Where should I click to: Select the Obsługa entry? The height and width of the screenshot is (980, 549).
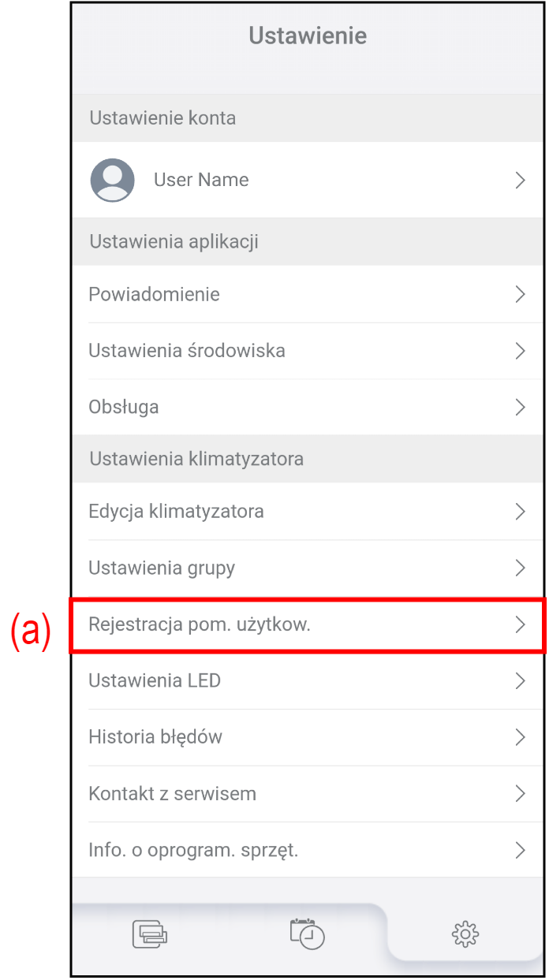point(124,407)
